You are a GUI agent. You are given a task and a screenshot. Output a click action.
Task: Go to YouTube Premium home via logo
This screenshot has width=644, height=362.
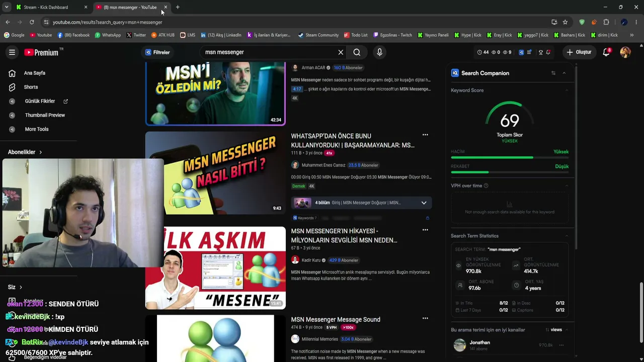tap(41, 52)
